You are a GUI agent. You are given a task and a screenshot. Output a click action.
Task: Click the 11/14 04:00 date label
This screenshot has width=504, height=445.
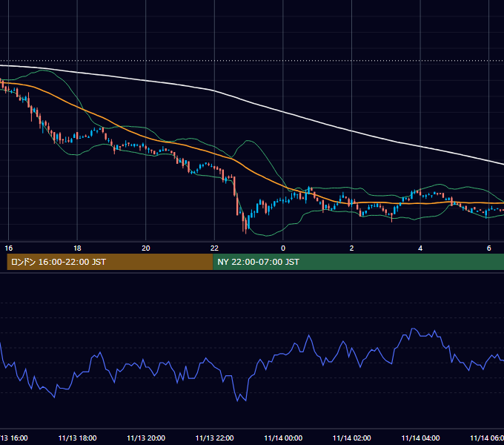(420, 438)
